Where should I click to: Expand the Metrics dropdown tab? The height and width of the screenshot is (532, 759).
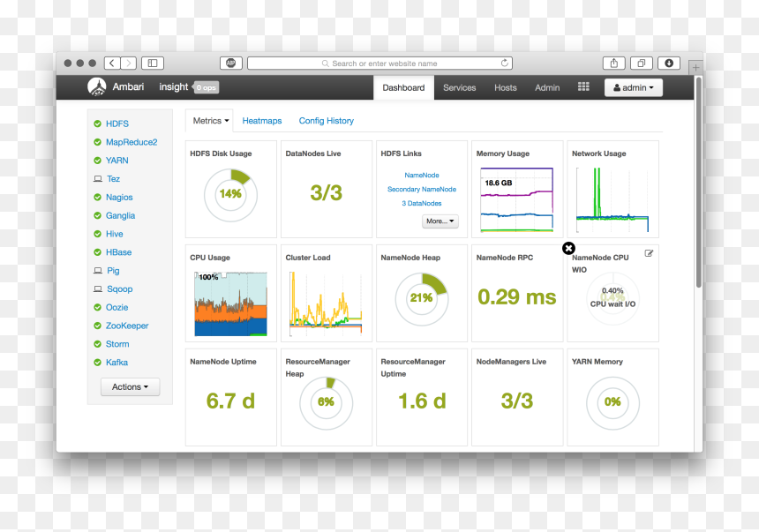click(209, 121)
